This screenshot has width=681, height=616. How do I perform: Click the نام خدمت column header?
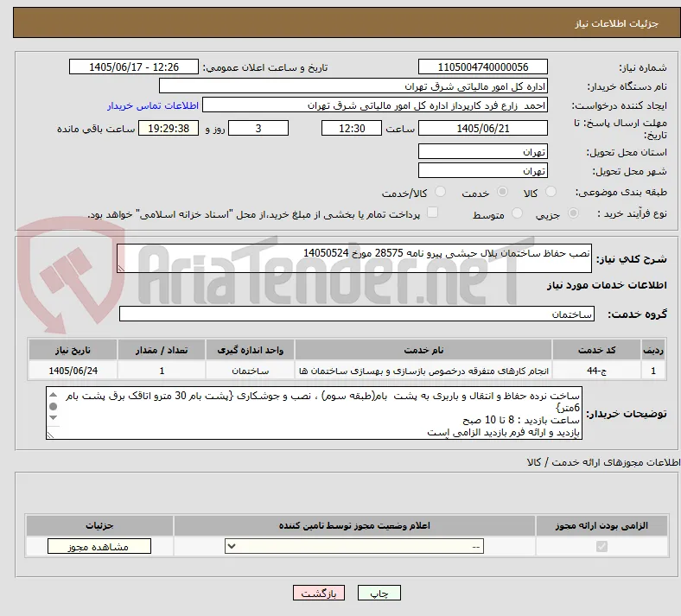(x=423, y=350)
